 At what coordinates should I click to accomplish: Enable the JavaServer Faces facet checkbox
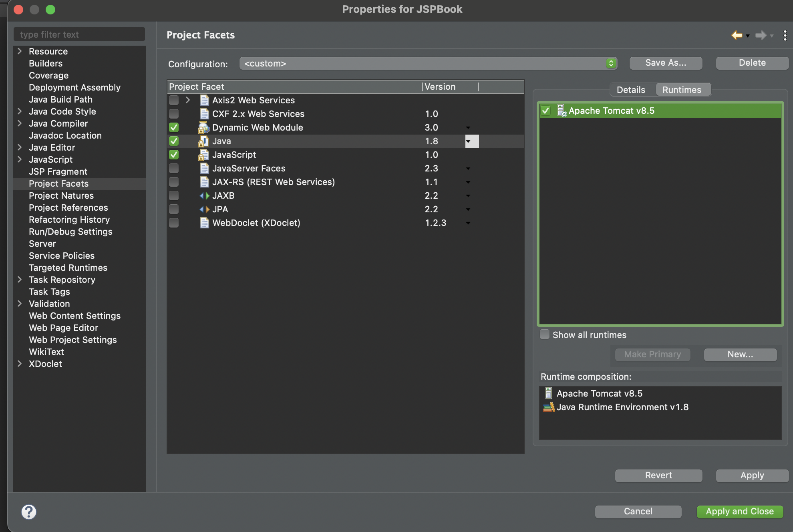[174, 169]
